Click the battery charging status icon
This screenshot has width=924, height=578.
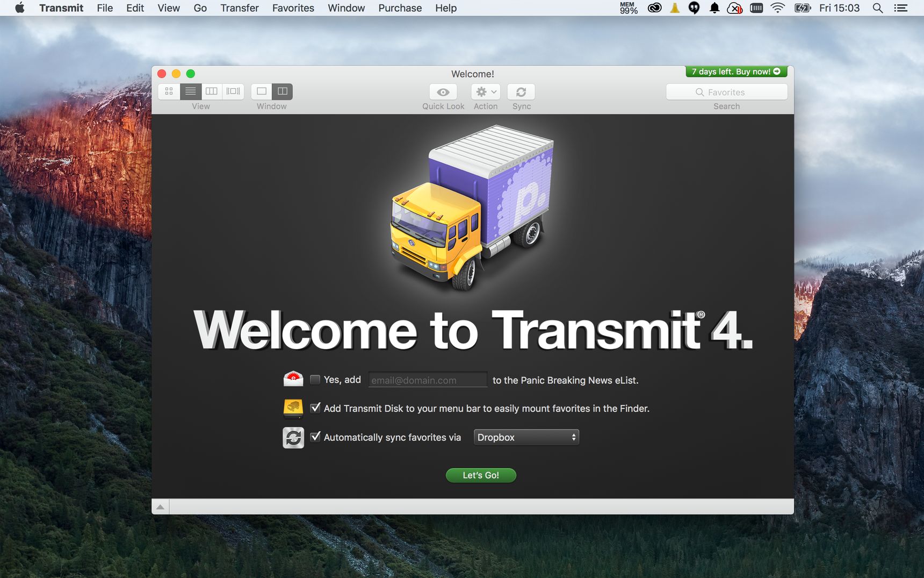(803, 8)
